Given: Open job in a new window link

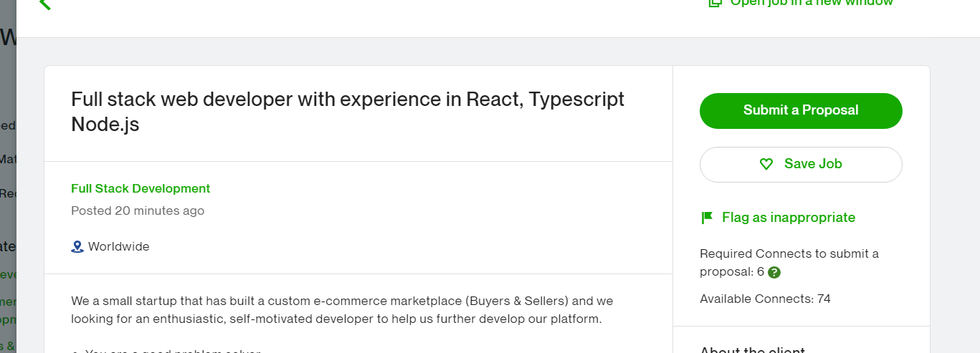Looking at the screenshot, I should [812, 3].
